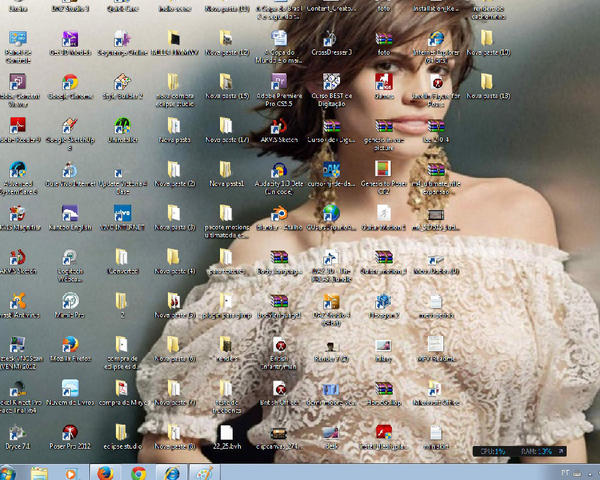Open the Curso BEST de Digitação shortcut
The height and width of the screenshot is (480, 600).
[x=331, y=90]
